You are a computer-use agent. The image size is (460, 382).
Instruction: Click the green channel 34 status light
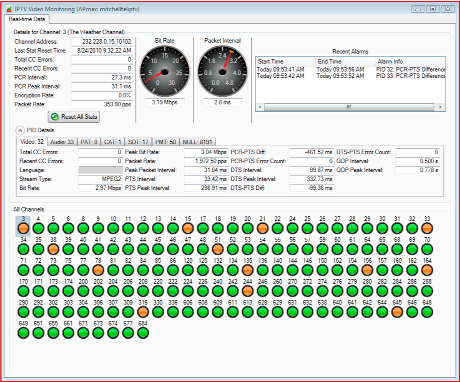point(23,249)
